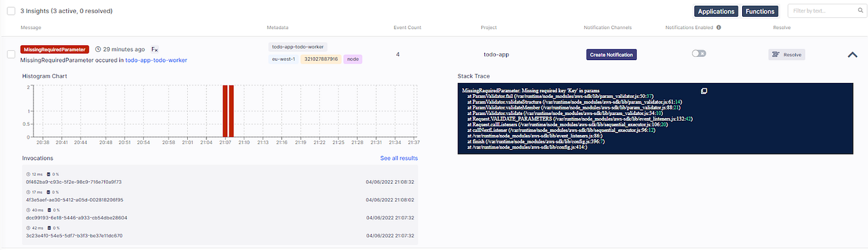Open the Functions filter
868x250 pixels.
[x=760, y=11]
